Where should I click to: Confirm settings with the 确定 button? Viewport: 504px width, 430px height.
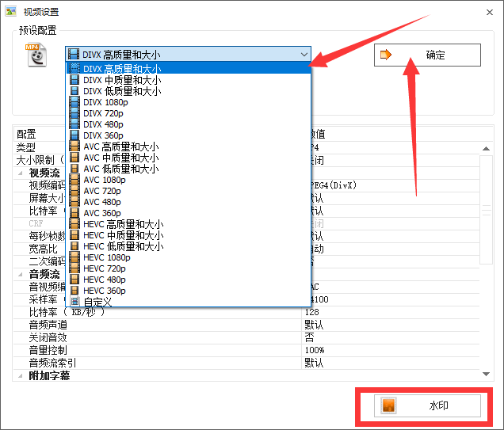(427, 55)
